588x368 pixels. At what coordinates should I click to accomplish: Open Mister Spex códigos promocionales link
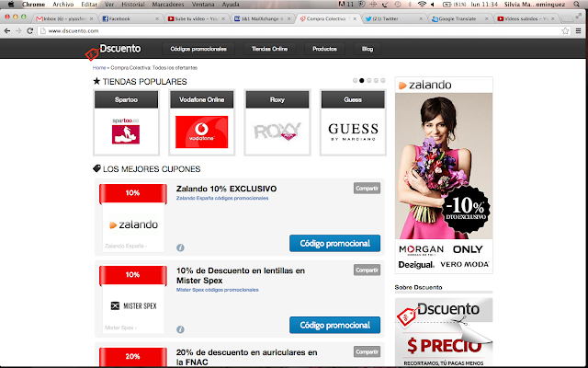[x=218, y=290]
